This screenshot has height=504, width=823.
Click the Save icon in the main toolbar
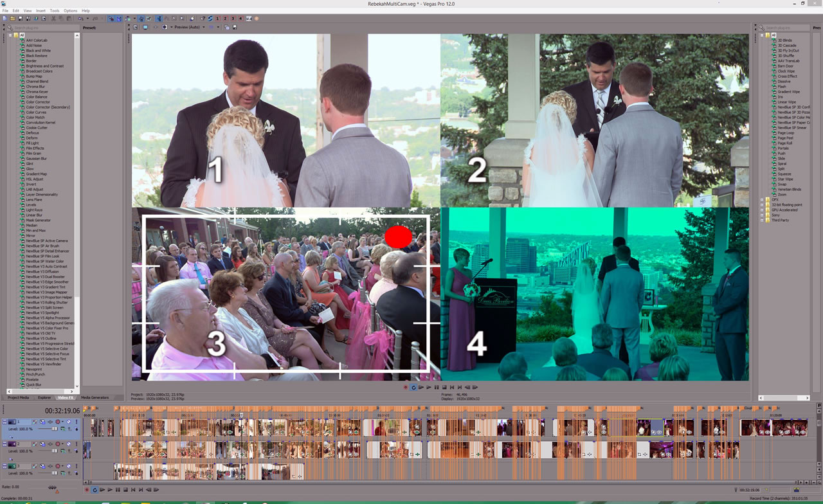point(20,19)
